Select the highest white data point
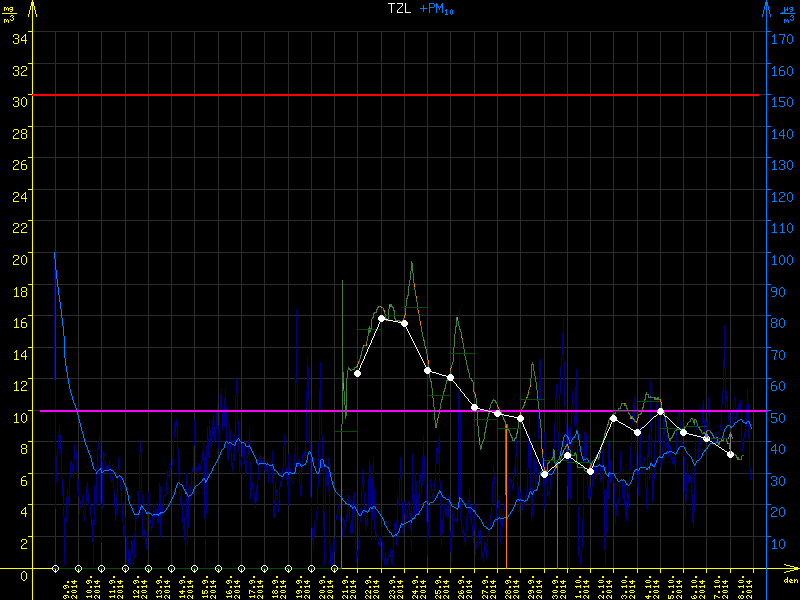Image resolution: width=800 pixels, height=600 pixels. point(381,318)
